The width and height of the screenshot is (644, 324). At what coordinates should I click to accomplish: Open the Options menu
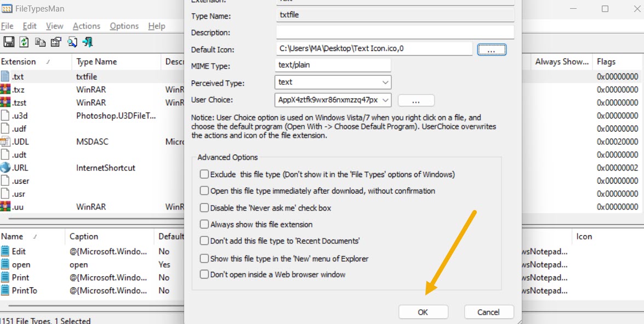(x=124, y=26)
